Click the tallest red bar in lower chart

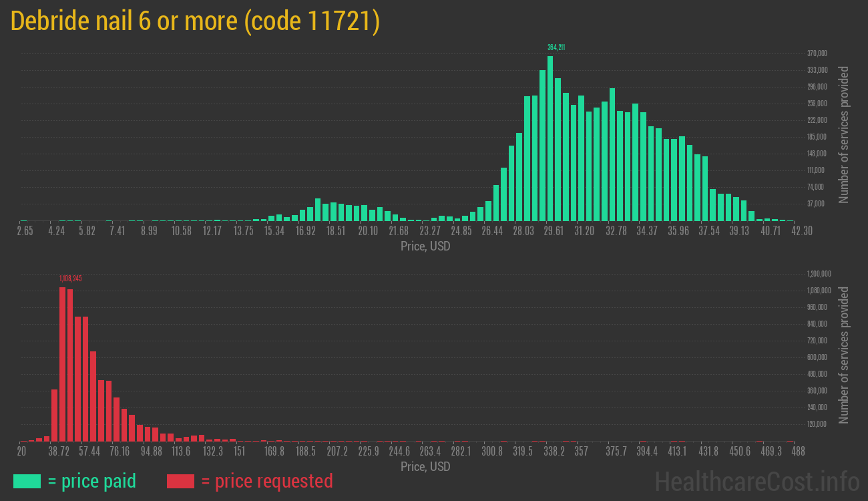63,364
